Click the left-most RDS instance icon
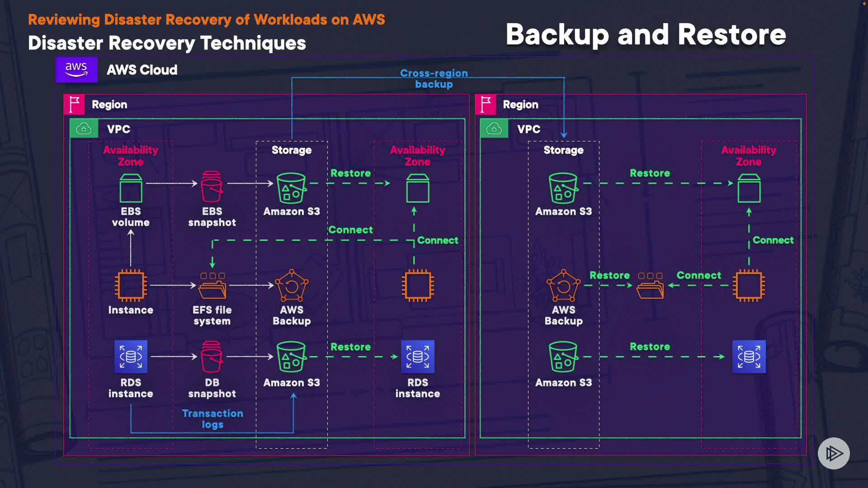868x488 pixels. click(131, 357)
